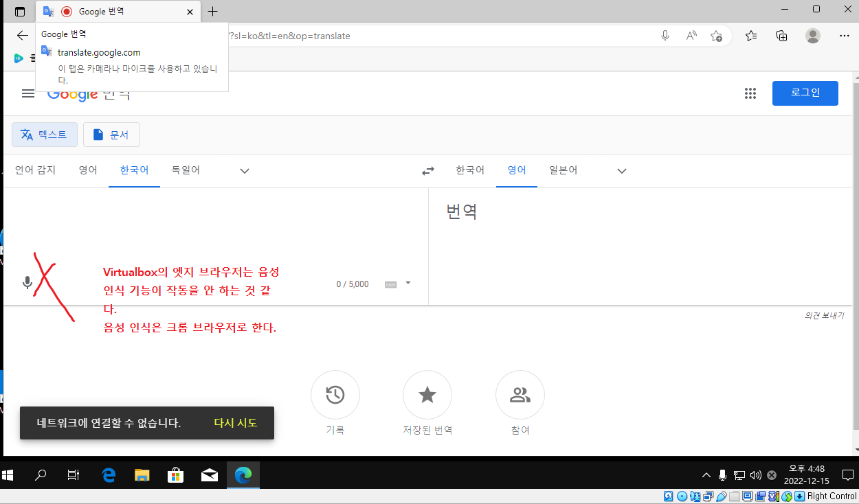Open the input tools keyboard icon
The height and width of the screenshot is (504, 859).
390,284
